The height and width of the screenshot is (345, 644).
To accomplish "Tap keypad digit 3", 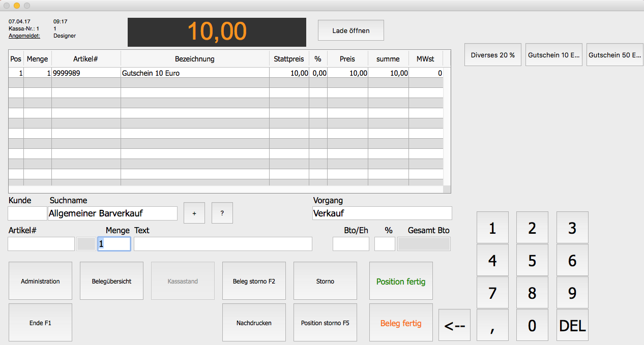I will tap(572, 228).
